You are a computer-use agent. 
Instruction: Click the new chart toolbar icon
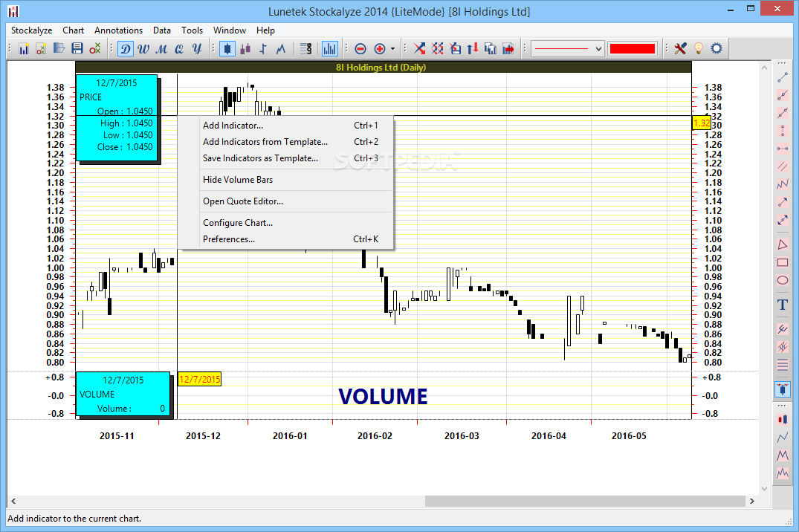pos(24,49)
